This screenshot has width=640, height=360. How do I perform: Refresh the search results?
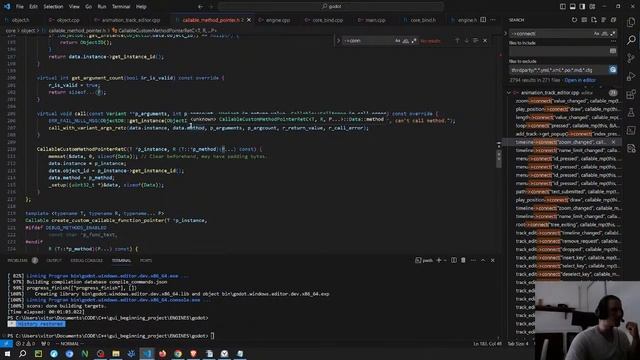tap(574, 20)
